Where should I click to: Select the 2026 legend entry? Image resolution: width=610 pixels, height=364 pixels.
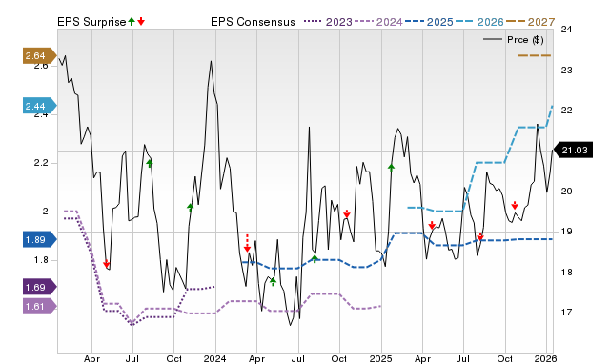click(479, 22)
